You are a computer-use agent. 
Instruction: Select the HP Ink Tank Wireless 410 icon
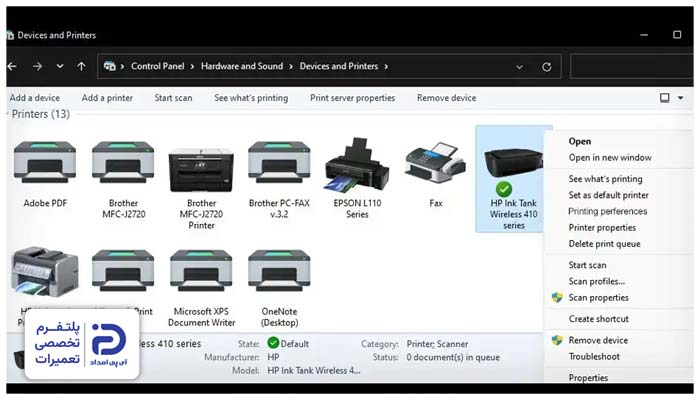[513, 164]
